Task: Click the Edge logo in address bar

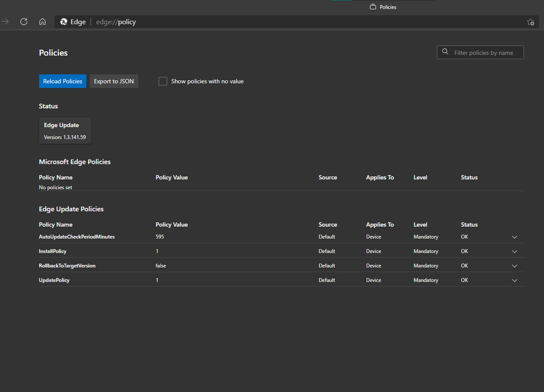Action: tap(64, 22)
